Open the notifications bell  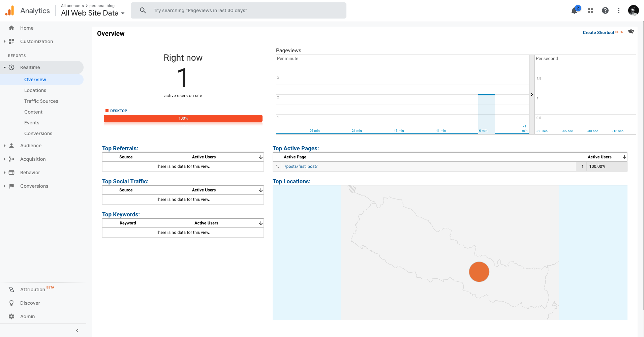click(x=575, y=11)
